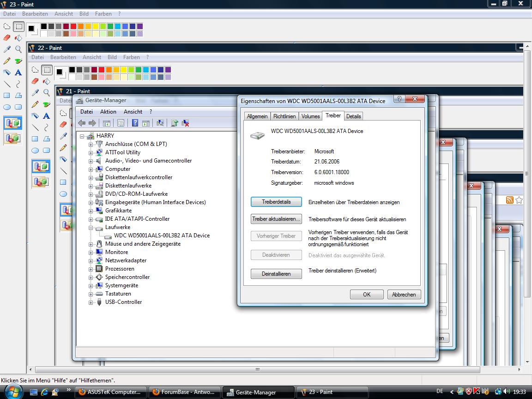
Task: Select the Line tool in 23 - Paint
Action: (x=7, y=84)
